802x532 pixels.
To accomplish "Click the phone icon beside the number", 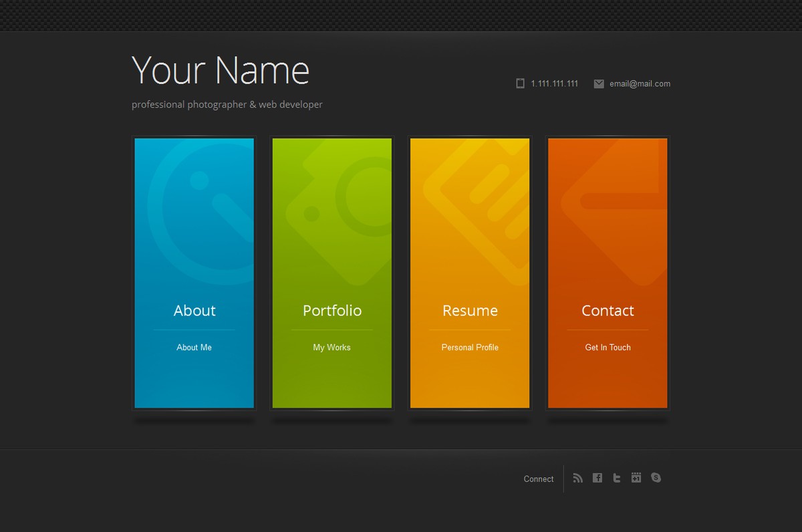I will pos(520,84).
